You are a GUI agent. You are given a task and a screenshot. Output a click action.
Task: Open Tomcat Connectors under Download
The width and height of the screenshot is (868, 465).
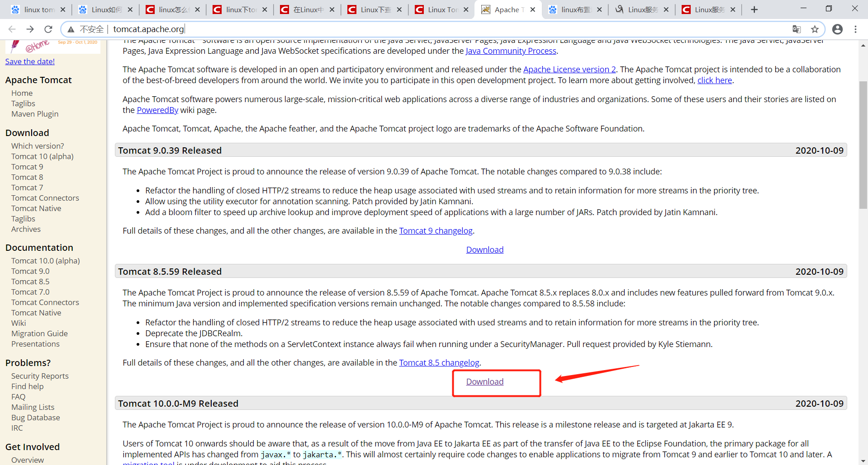[45, 198]
